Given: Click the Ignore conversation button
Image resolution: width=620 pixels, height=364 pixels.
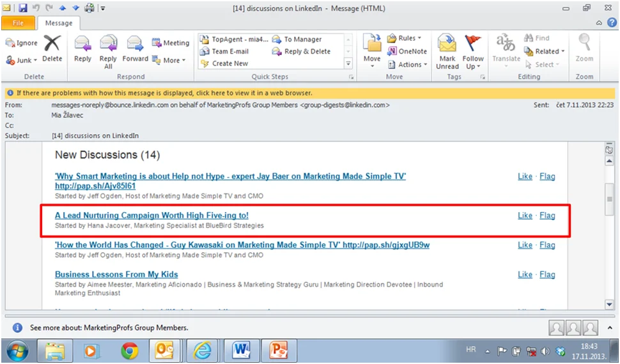Looking at the screenshot, I should (21, 43).
